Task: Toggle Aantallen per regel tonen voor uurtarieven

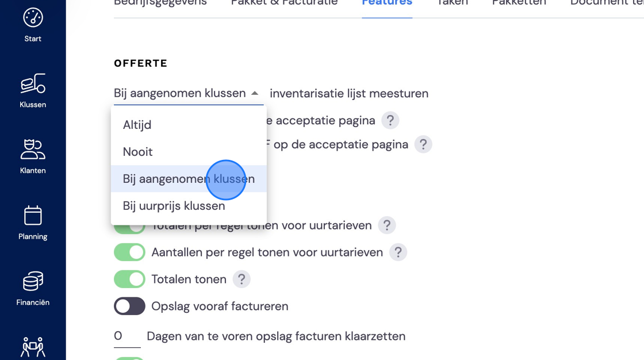Action: click(129, 252)
